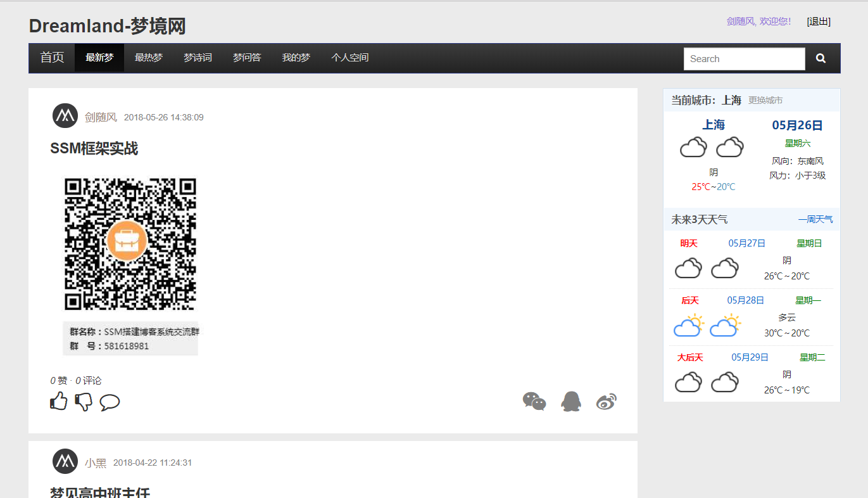Open 小黑's avatar icon
The height and width of the screenshot is (498, 868).
(65, 461)
